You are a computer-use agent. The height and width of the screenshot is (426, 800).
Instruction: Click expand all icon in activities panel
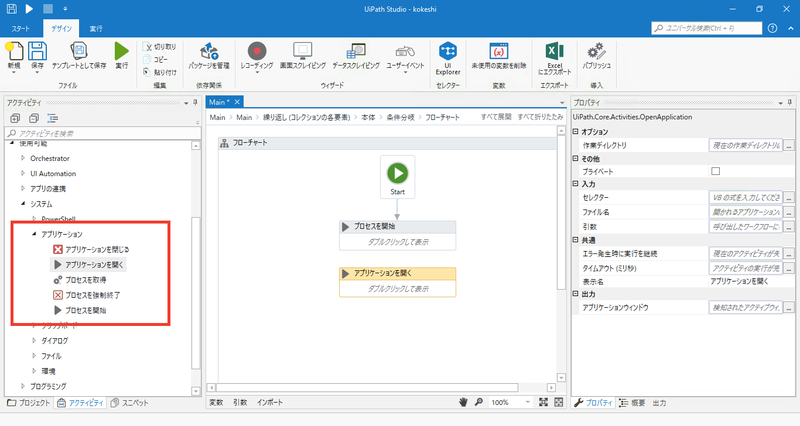[15, 118]
